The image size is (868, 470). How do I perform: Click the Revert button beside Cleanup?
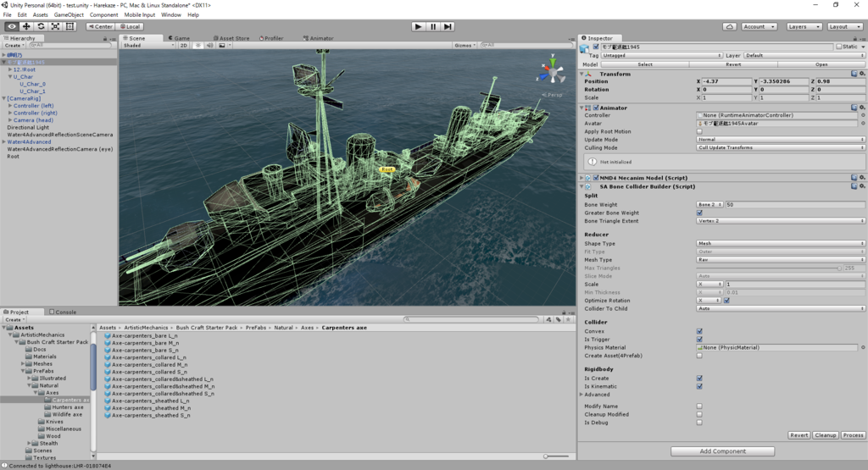pyautogui.click(x=798, y=435)
